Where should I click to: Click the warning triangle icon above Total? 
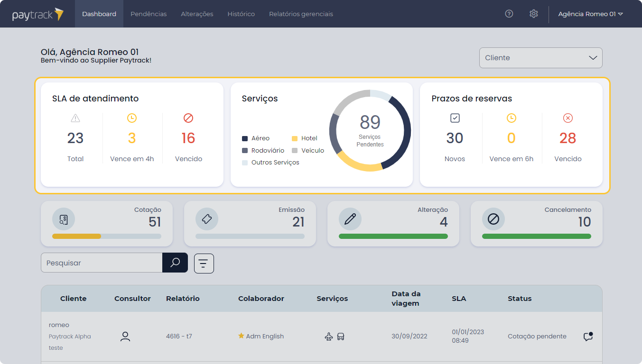pyautogui.click(x=75, y=118)
